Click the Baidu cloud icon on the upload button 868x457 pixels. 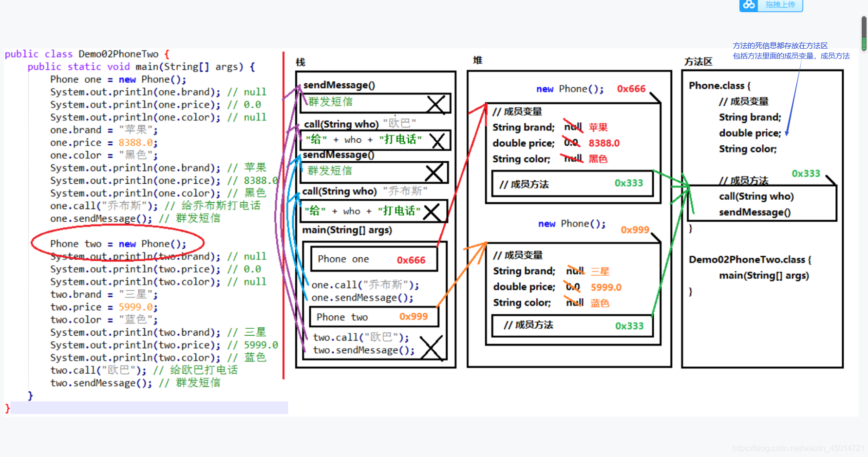pyautogui.click(x=749, y=4)
